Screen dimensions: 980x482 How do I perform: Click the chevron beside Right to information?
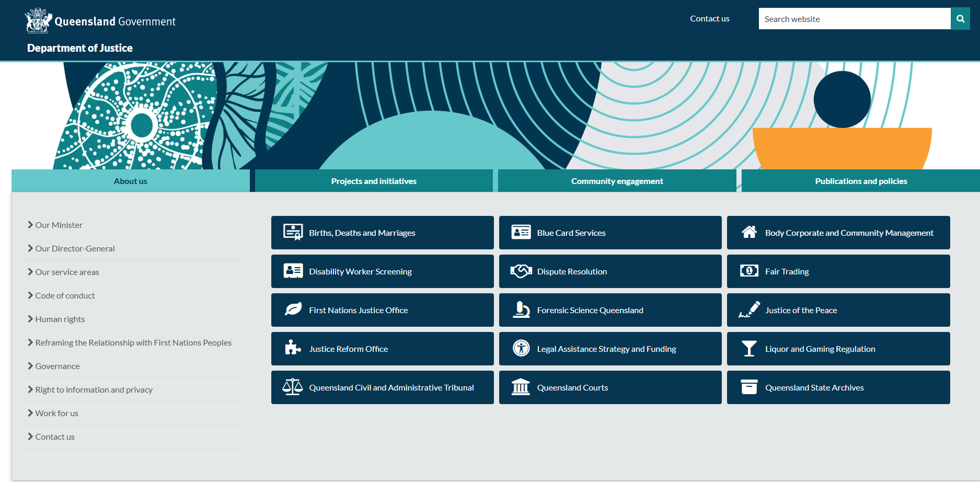[30, 389]
